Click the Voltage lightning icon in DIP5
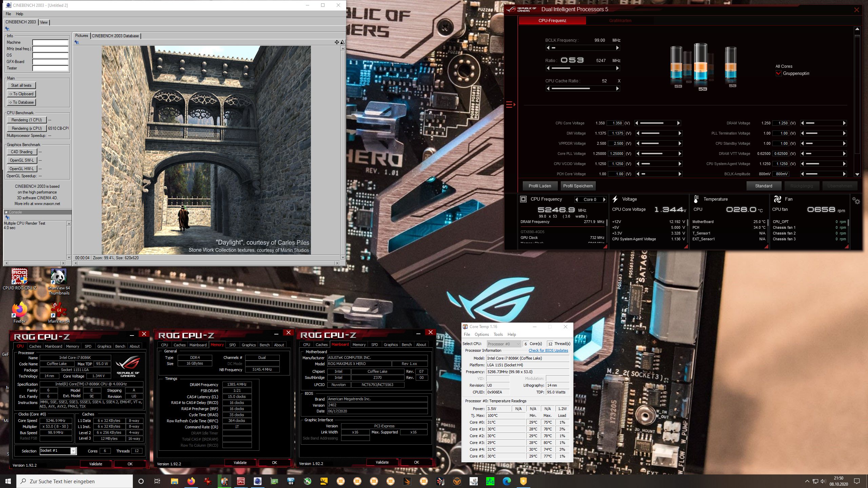This screenshot has height=488, width=868. pos(615,199)
